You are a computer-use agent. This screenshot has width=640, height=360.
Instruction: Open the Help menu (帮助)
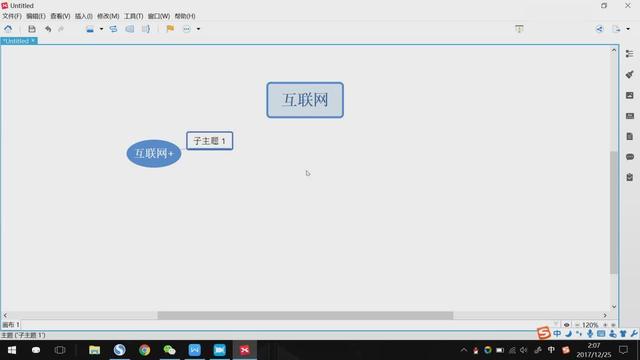tap(185, 16)
